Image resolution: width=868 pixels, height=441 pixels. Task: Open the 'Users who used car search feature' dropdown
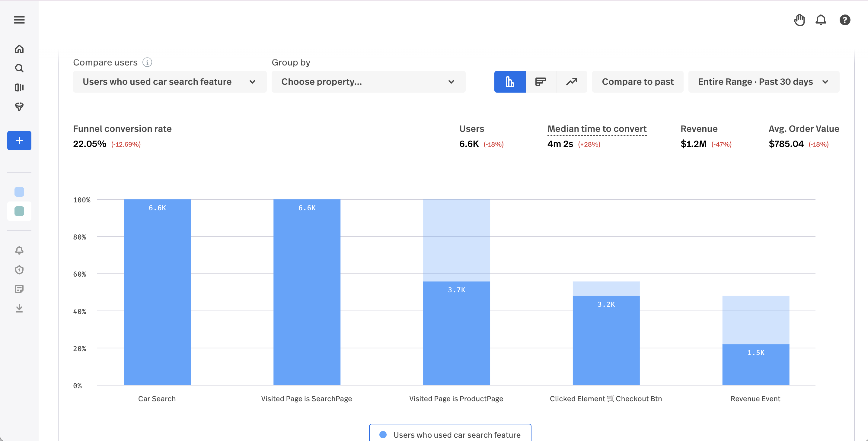pos(170,81)
